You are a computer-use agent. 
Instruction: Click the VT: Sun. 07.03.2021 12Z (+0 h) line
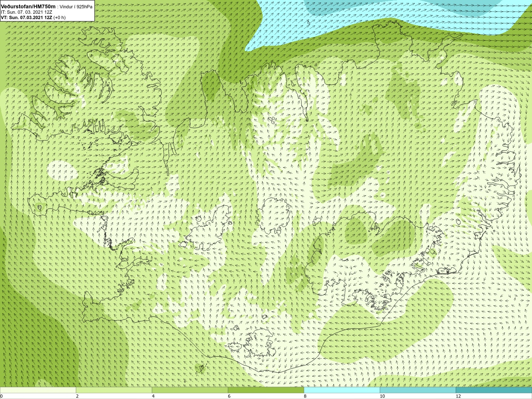point(33,17)
